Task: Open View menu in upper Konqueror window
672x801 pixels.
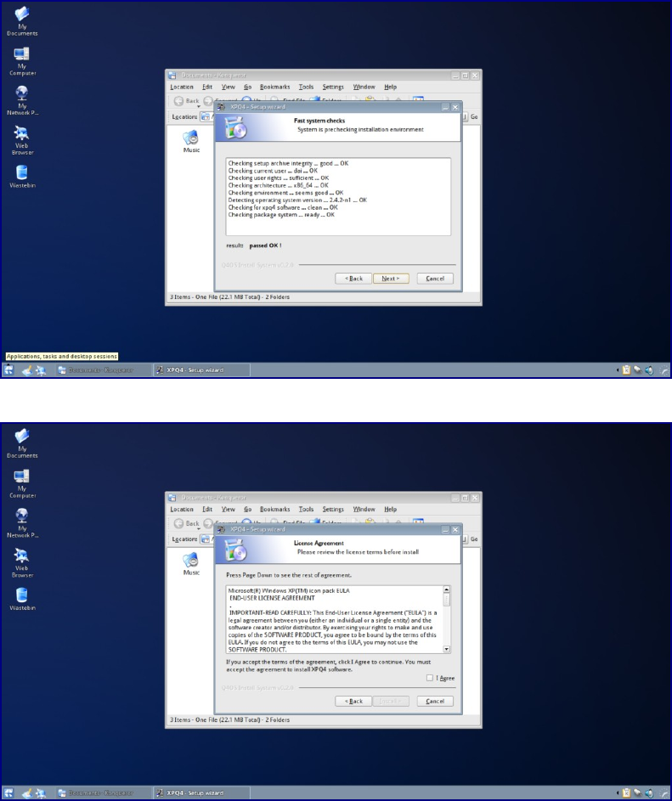Action: (x=228, y=87)
